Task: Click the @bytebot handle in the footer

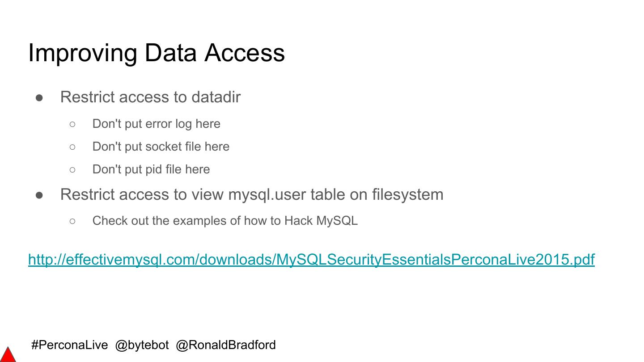Action: point(142,345)
